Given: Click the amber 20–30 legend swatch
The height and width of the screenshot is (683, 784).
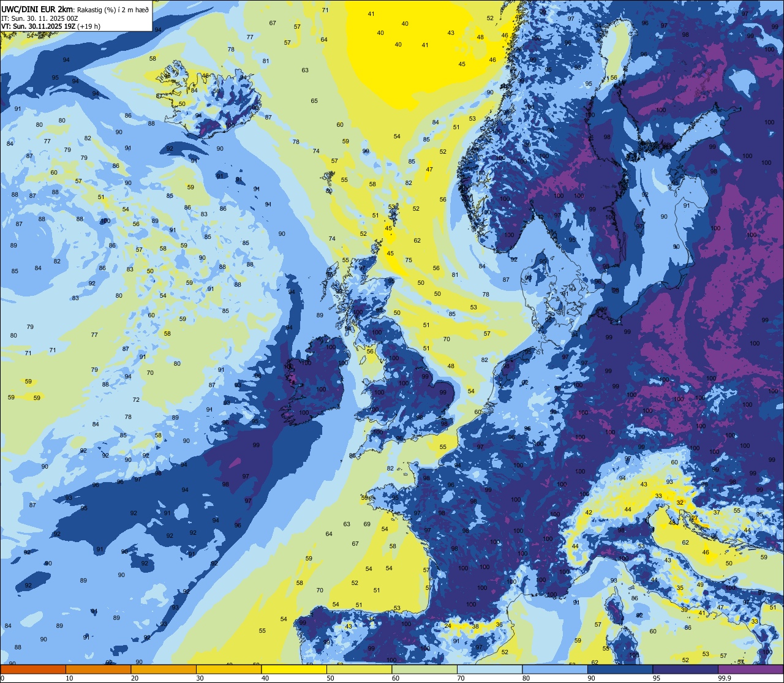Looking at the screenshot, I should tap(164, 669).
